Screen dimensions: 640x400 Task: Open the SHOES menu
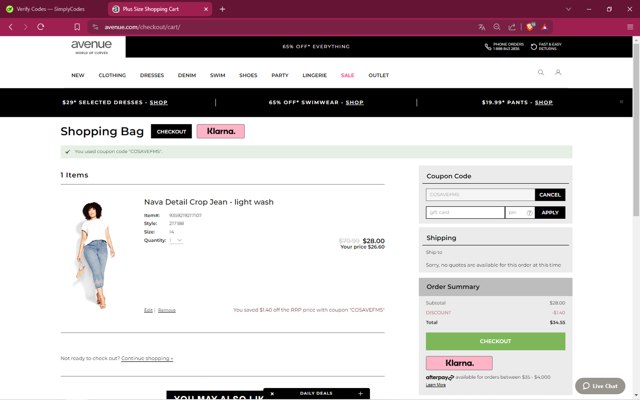pos(248,75)
